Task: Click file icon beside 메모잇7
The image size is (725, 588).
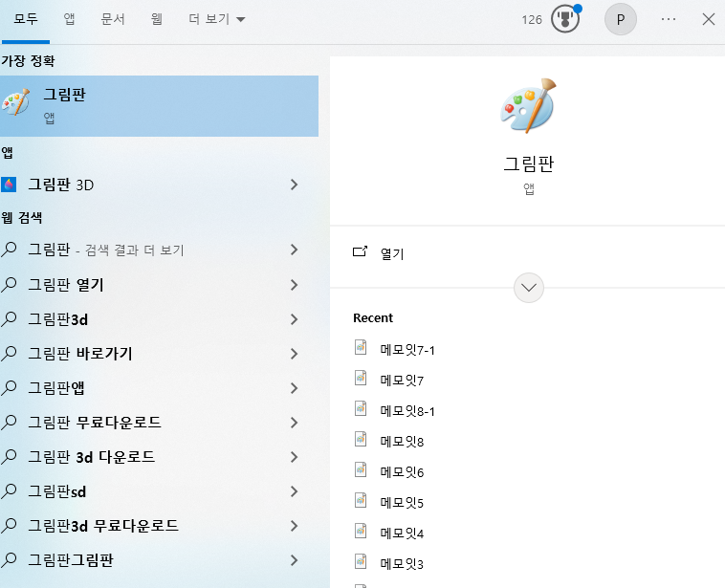Action: 361,378
